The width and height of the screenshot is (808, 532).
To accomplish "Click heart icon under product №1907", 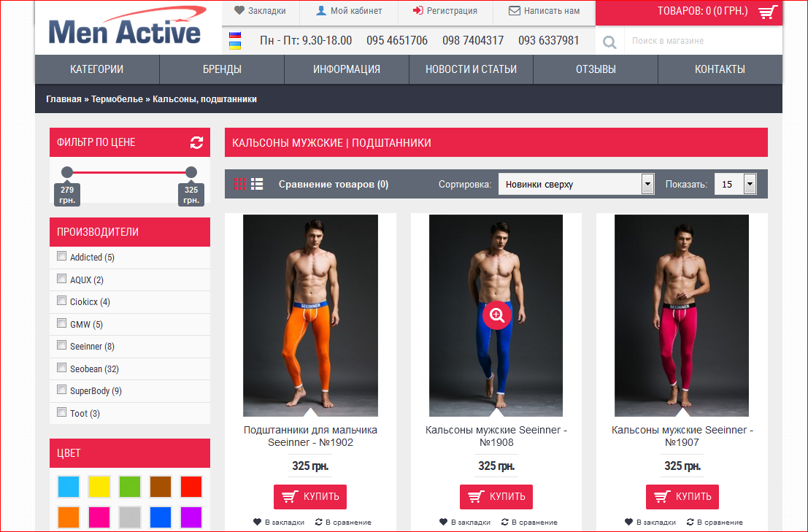I will (x=628, y=522).
